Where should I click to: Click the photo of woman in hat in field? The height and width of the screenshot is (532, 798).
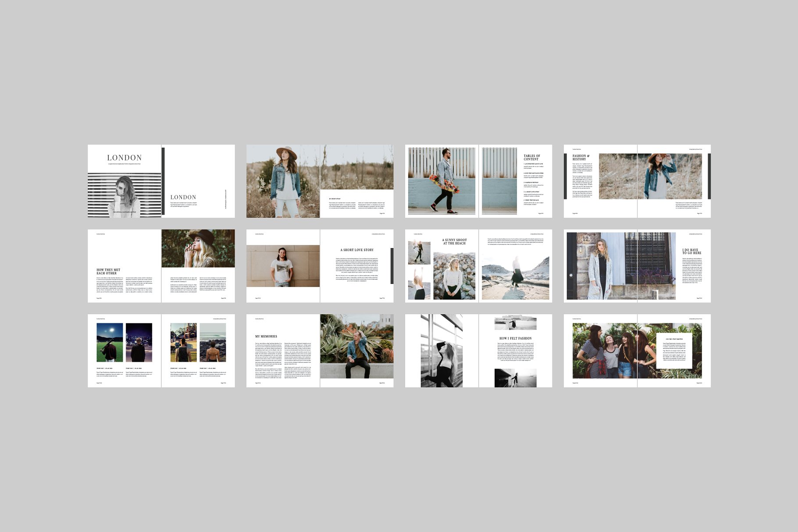click(283, 181)
